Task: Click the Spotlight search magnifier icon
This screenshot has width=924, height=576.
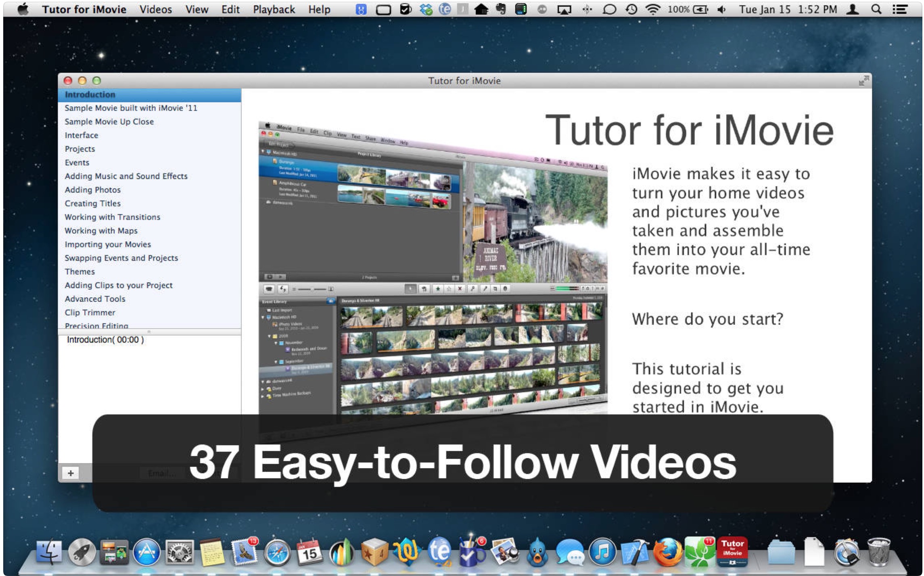Action: tap(876, 9)
